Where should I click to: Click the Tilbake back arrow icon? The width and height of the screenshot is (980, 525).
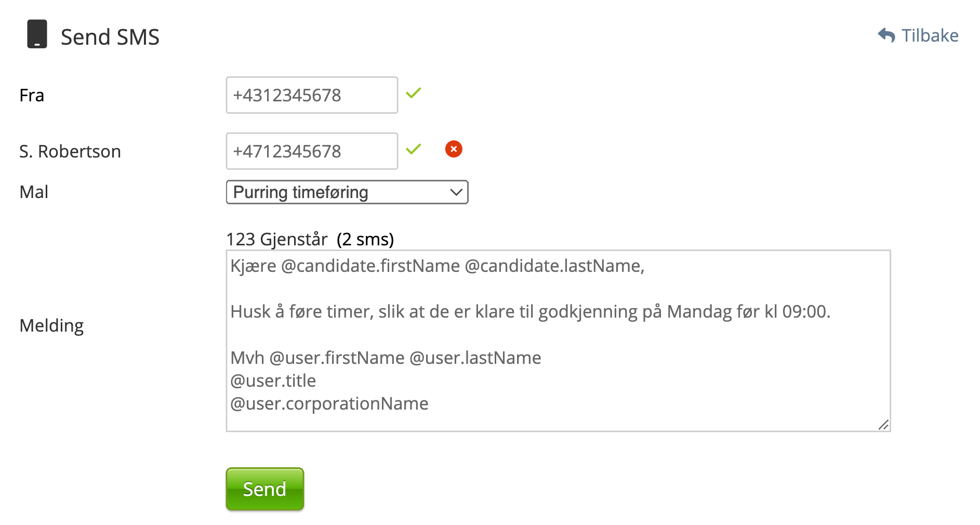[886, 35]
